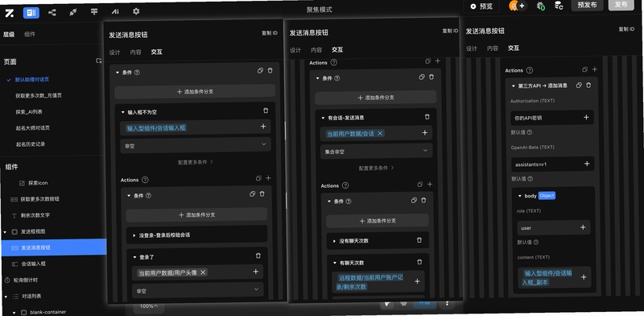Delete the 登录了 condition branch
This screenshot has height=316, width=644.
click(258, 256)
